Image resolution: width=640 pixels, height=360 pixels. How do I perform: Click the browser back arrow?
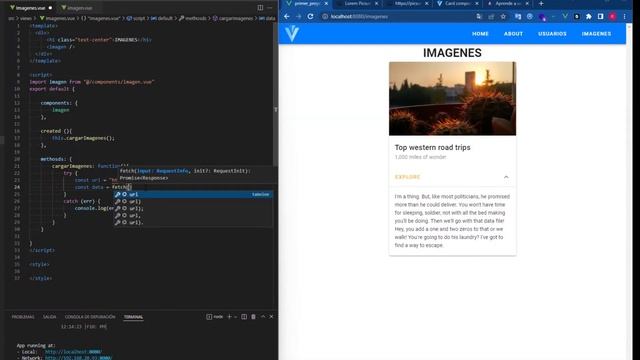pos(287,16)
